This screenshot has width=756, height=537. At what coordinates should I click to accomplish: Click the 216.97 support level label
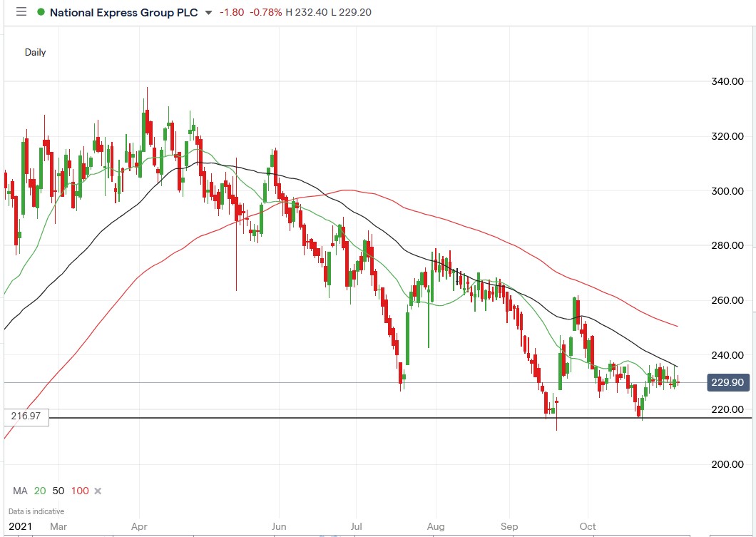(x=26, y=416)
